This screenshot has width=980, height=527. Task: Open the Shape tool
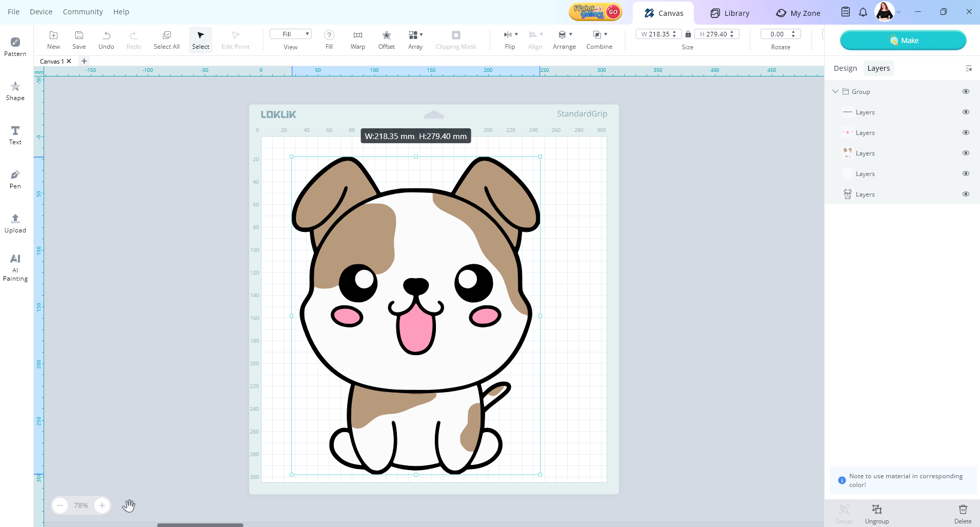(x=15, y=90)
